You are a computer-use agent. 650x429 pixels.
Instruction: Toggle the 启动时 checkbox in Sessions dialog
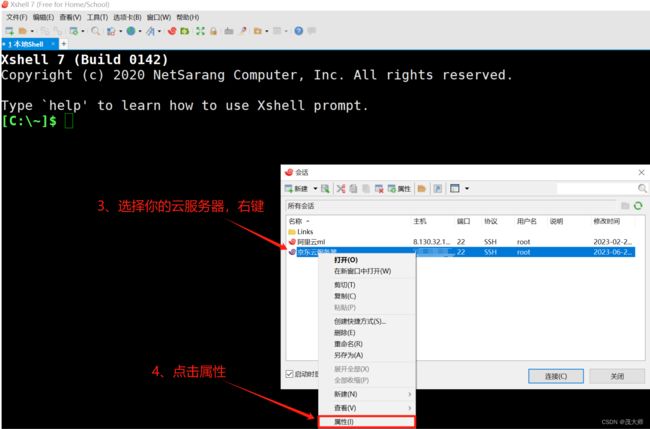pyautogui.click(x=289, y=374)
